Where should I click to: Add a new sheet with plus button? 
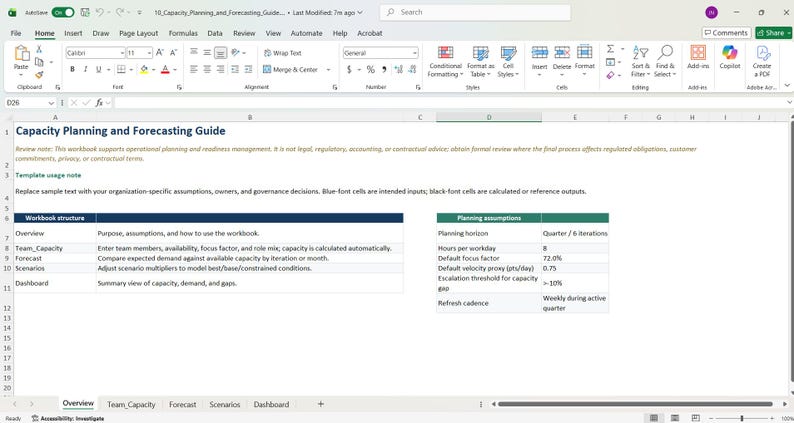[x=320, y=404]
